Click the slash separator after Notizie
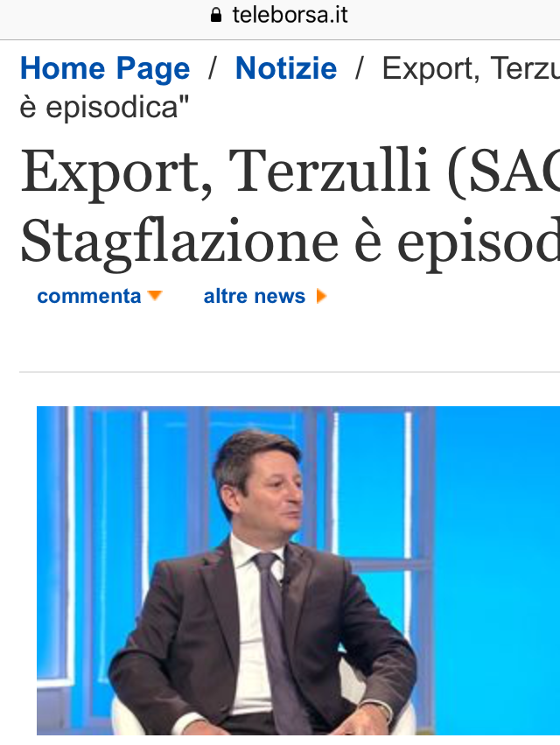This screenshot has height=745, width=560. [360, 68]
